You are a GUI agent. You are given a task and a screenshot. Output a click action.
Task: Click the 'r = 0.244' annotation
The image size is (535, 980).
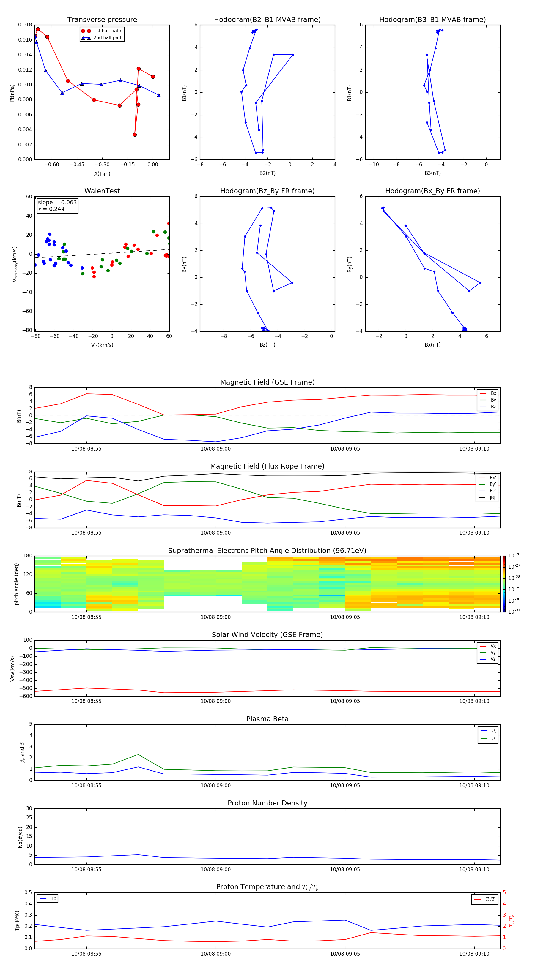[x=51, y=209]
